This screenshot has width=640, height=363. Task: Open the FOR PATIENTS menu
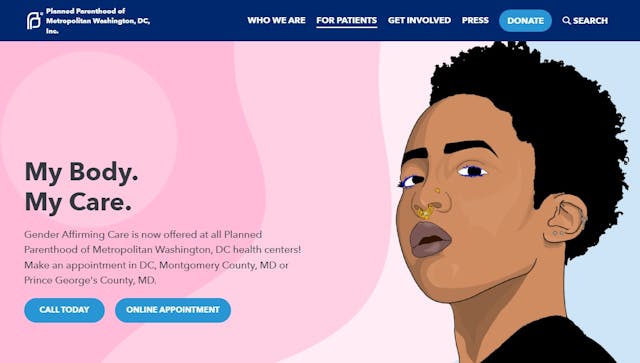pos(347,20)
